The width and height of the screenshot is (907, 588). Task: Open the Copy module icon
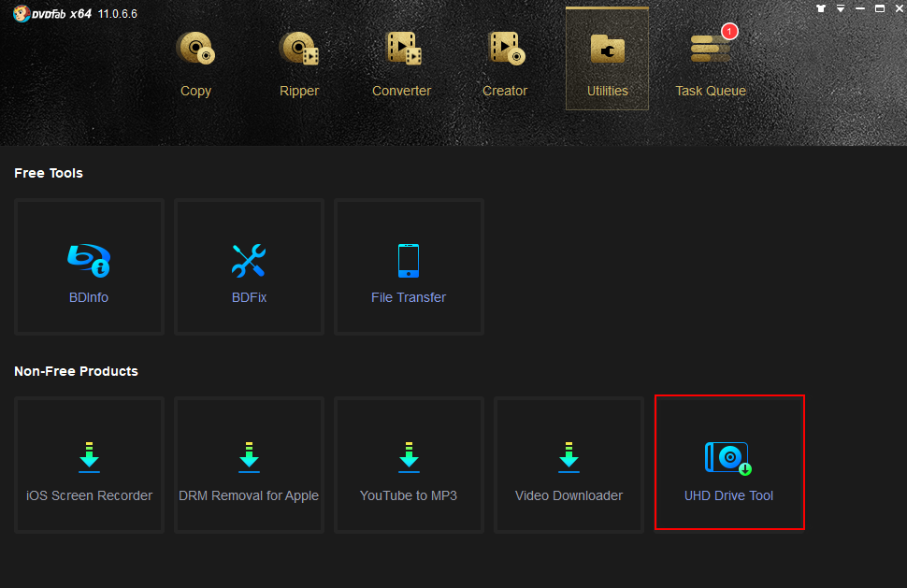[195, 49]
